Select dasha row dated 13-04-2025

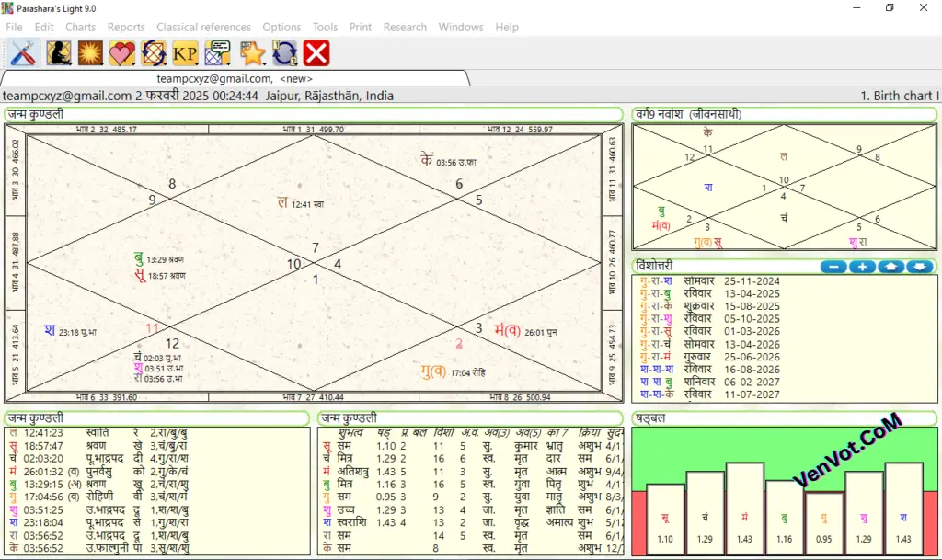(x=710, y=293)
